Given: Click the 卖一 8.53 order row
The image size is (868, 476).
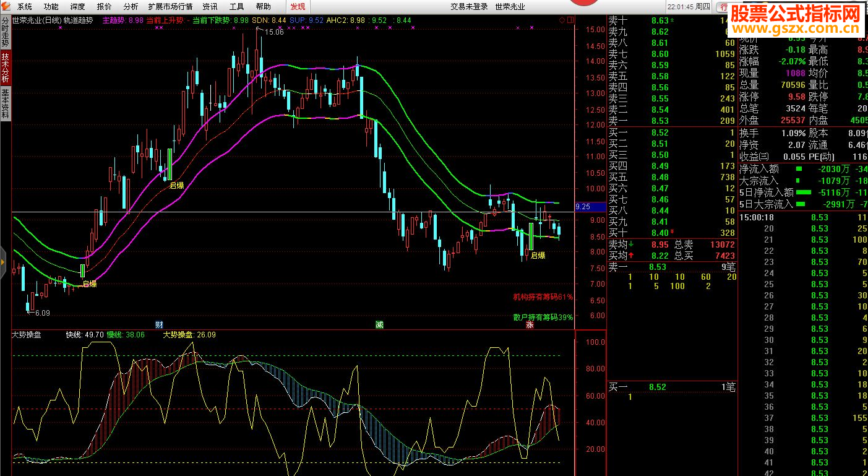Looking at the screenshot, I should [x=672, y=121].
